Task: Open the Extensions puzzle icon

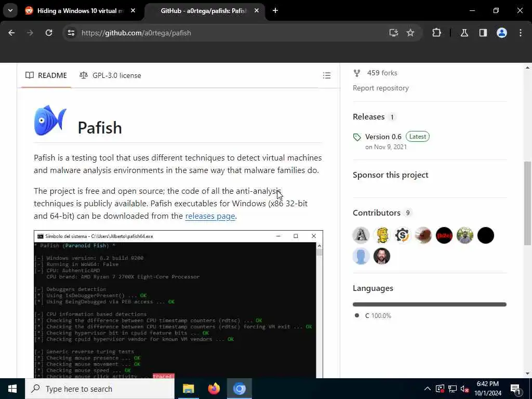Action: point(436,33)
